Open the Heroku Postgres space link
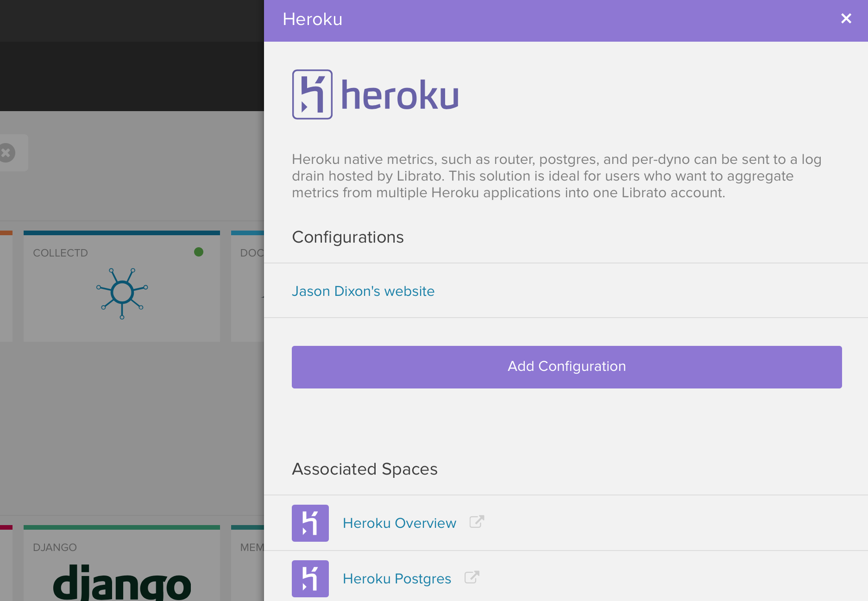Image resolution: width=868 pixels, height=601 pixels. [397, 579]
